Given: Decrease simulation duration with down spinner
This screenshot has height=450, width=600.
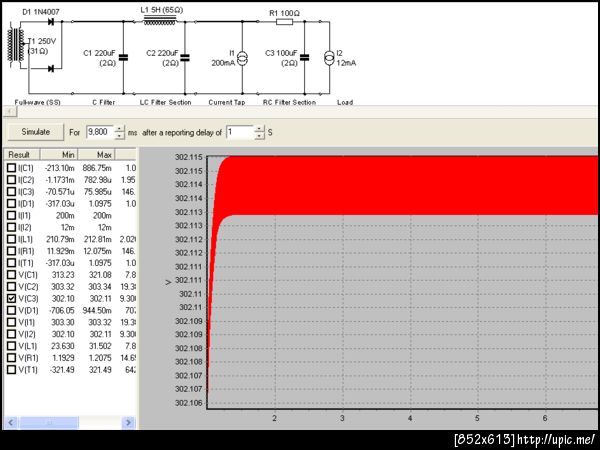Looking at the screenshot, I should [119, 135].
